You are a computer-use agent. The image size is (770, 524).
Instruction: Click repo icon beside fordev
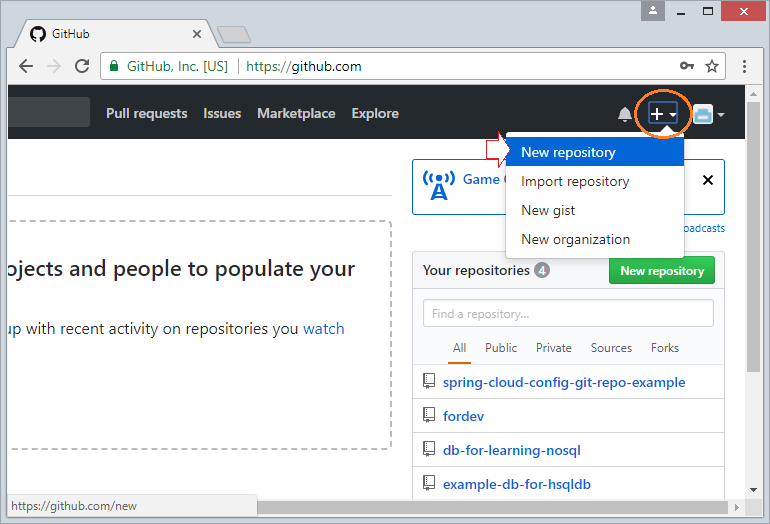pyautogui.click(x=429, y=415)
